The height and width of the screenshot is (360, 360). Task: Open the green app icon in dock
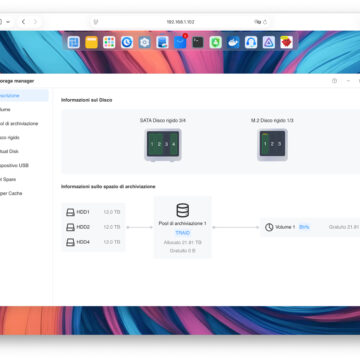[x=216, y=42]
